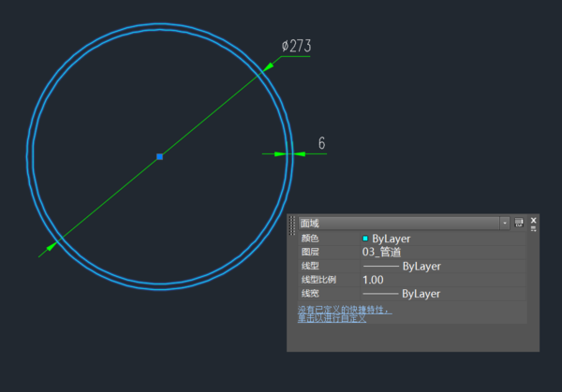This screenshot has height=392, width=562.
Task: Click the 图层 property label
Action: point(310,253)
